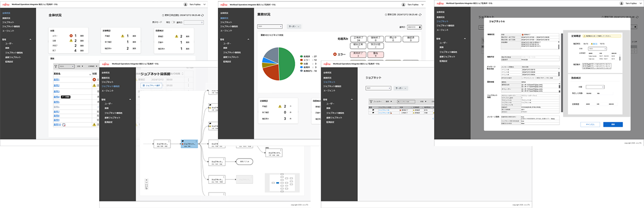The height and width of the screenshot is (208, 644).
Task: Click 業務アプリ node in 関係図
Action: [x=246, y=161]
